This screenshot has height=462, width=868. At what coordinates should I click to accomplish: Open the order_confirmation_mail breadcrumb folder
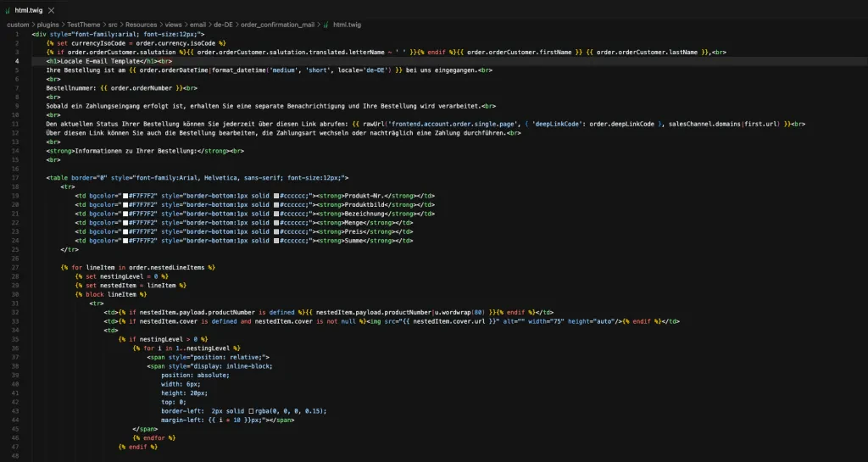coord(277,25)
